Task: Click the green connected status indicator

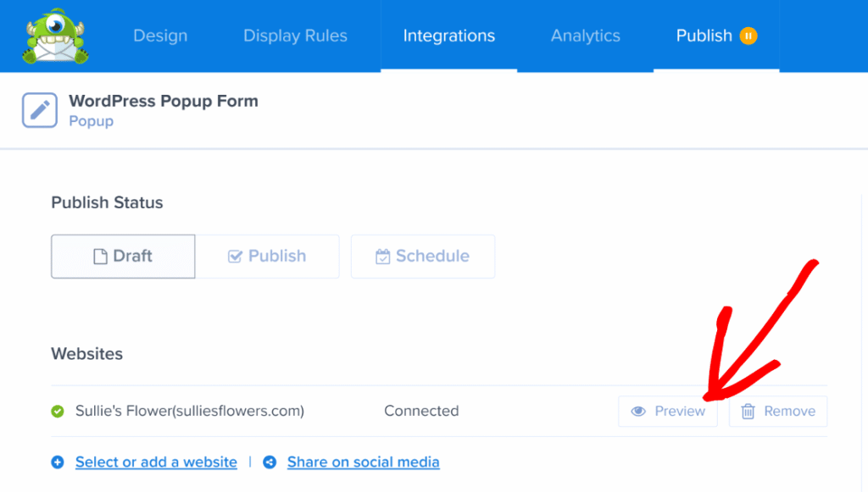Action: [x=57, y=411]
